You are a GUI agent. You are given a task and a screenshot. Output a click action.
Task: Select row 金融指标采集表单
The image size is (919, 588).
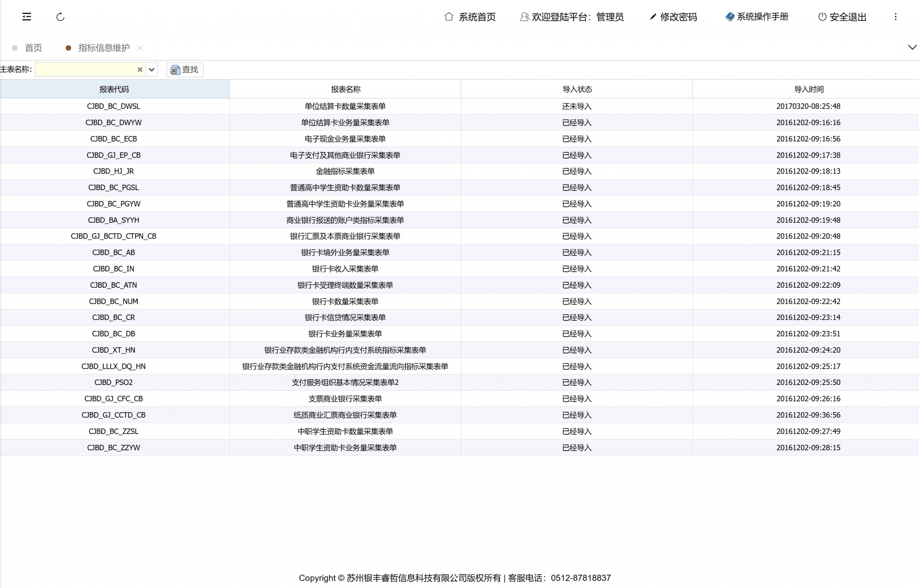[345, 171]
